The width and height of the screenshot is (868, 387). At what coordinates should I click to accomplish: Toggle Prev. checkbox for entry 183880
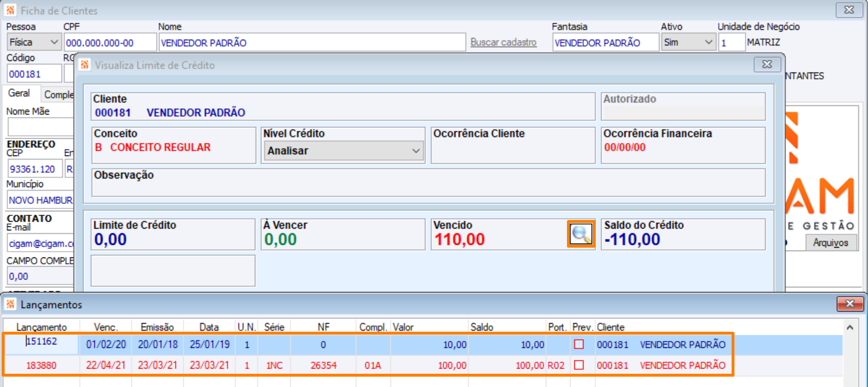click(579, 365)
